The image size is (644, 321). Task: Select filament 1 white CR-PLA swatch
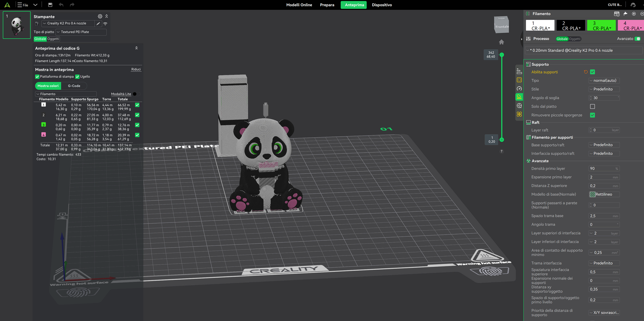click(x=540, y=25)
